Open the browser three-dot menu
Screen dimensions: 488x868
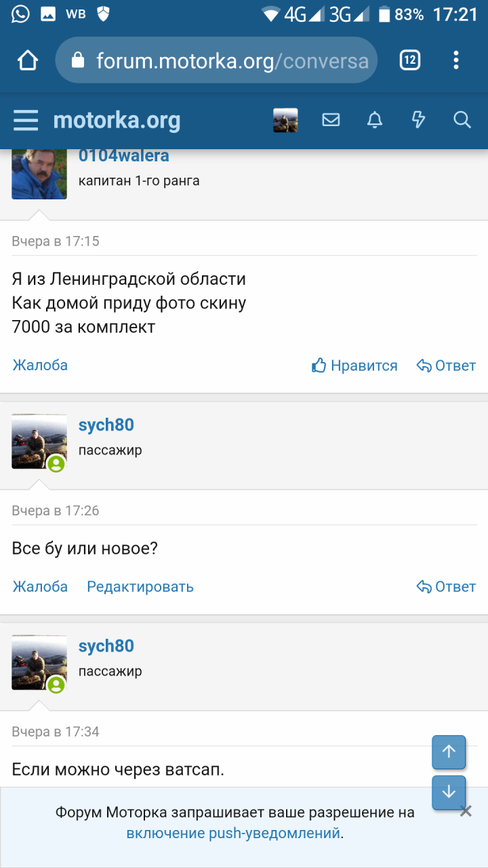tap(456, 61)
